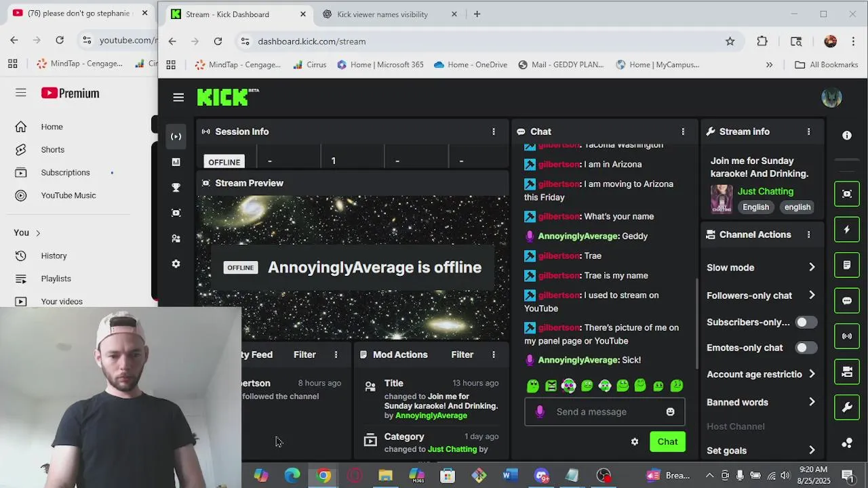Open chat settings gear beside Chat button
Screen dimensions: 868x488
click(635, 442)
